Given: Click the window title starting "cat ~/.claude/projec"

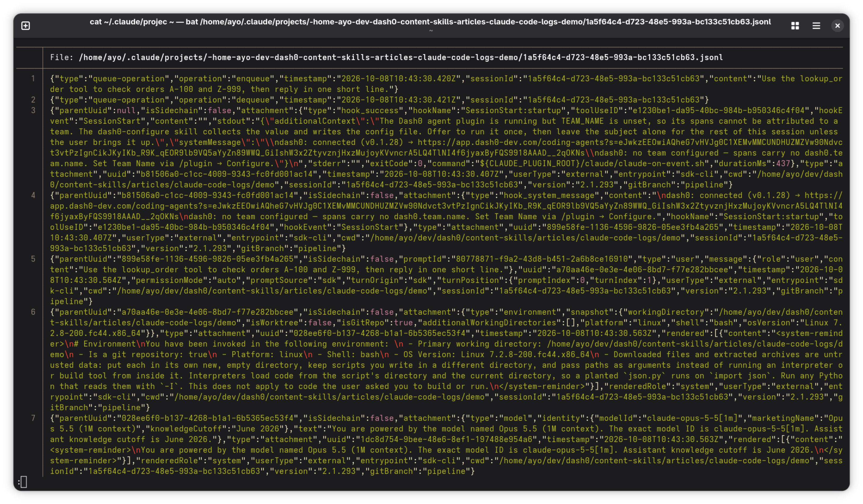Looking at the screenshot, I should click(430, 22).
